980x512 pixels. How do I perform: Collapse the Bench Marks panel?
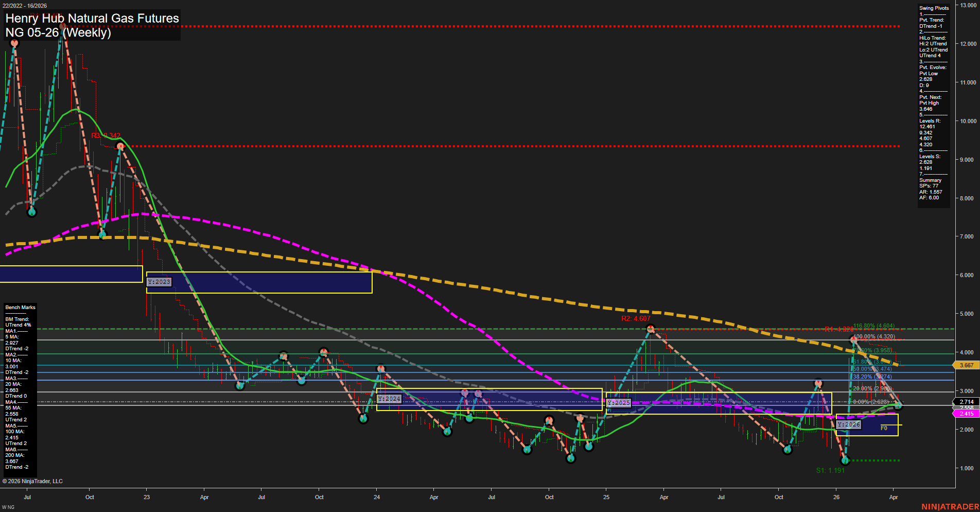20,307
